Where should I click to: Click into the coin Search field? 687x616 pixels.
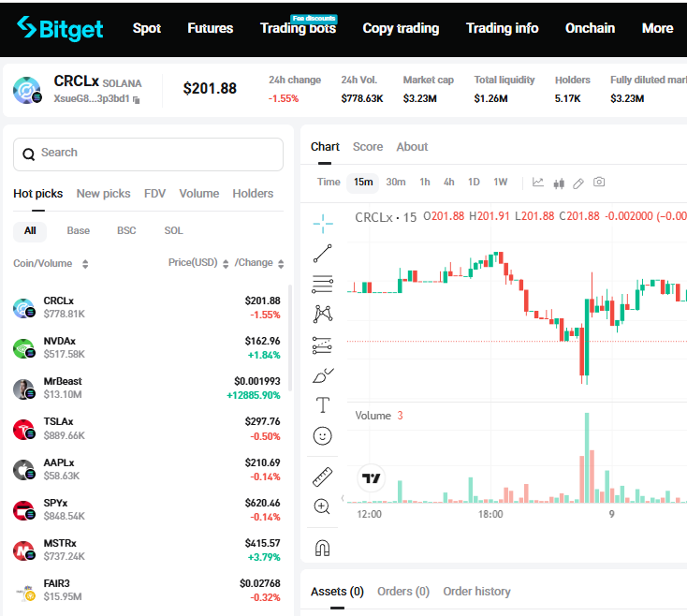(x=148, y=154)
